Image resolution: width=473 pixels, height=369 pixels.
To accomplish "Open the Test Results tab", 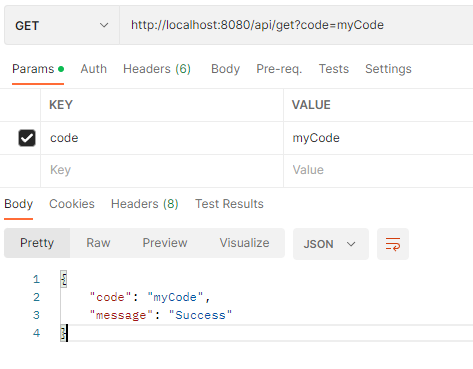I will [229, 204].
